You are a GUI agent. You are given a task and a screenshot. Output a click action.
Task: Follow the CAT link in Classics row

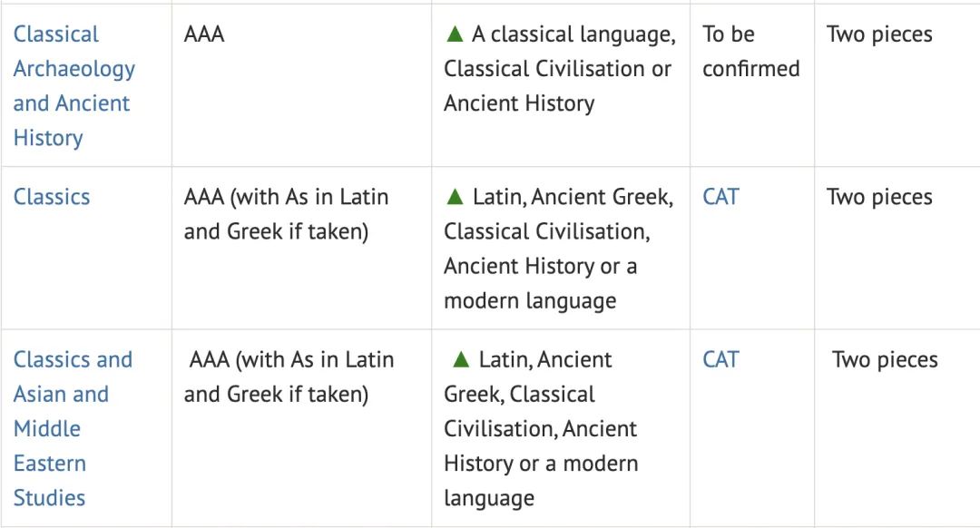[x=720, y=197]
